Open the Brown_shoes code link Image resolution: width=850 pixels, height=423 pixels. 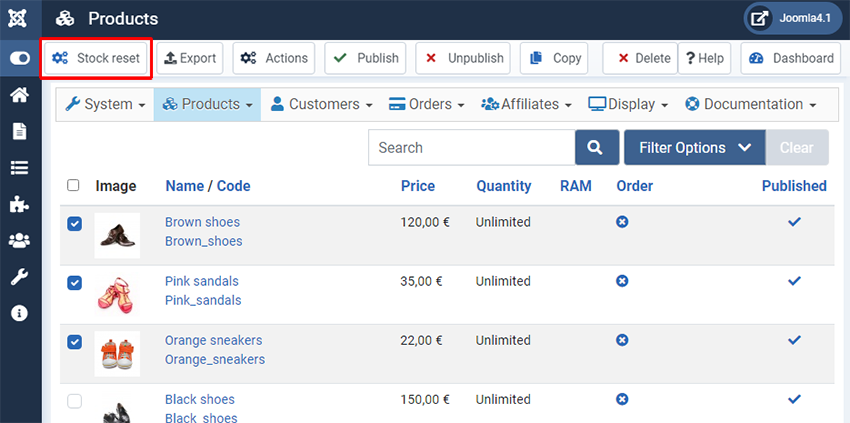(204, 241)
